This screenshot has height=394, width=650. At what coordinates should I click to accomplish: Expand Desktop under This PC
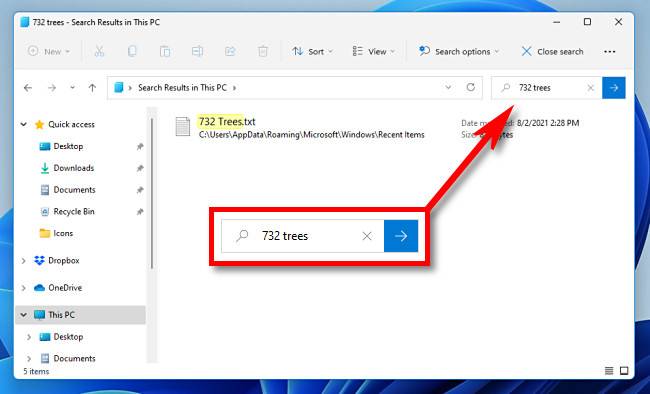29,337
